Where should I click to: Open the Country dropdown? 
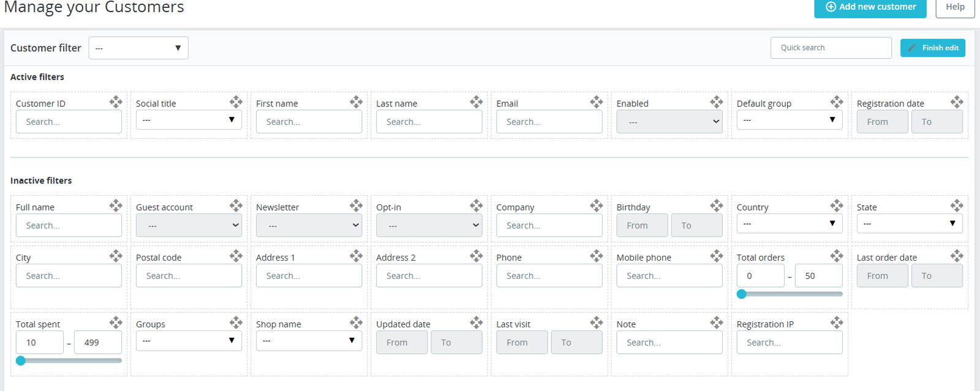click(790, 223)
